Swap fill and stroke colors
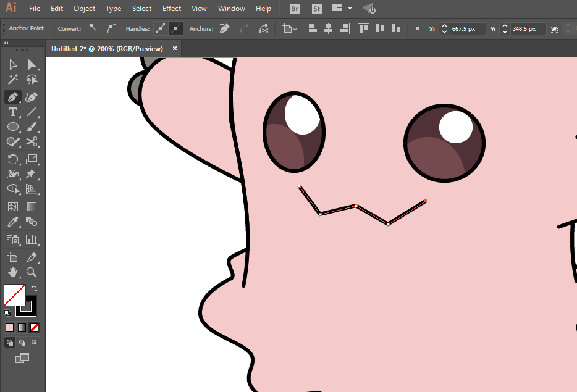 (x=35, y=288)
